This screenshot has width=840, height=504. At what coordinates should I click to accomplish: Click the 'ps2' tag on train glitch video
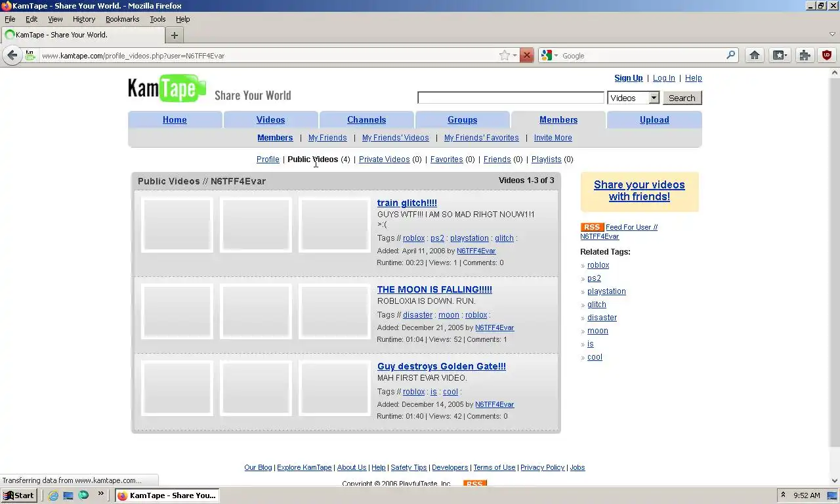click(x=437, y=238)
